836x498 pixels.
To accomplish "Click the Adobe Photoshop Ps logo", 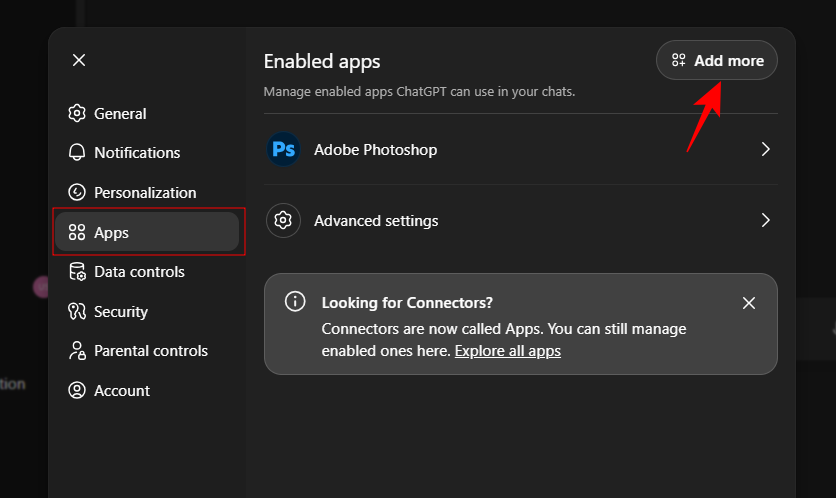I will pos(283,150).
